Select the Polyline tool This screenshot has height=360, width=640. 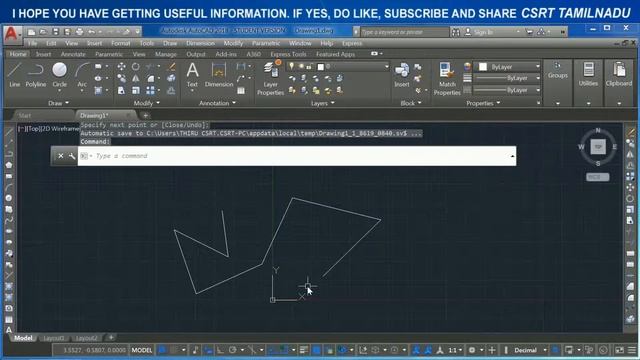[36, 75]
